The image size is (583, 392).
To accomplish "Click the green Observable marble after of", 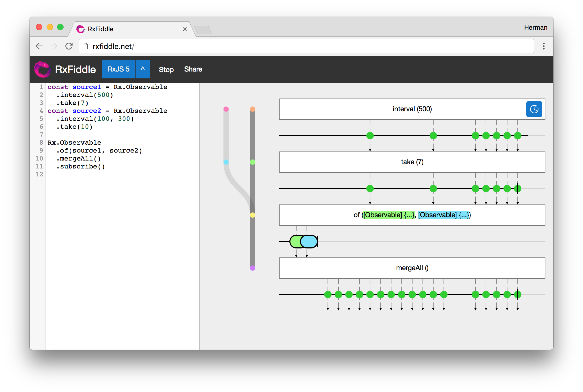I will [x=295, y=242].
